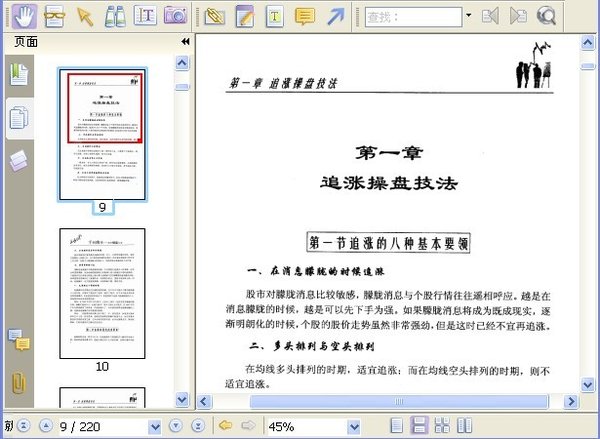Image resolution: width=600 pixels, height=439 pixels.
Task: Switch to continuous page layout
Action: point(419,426)
